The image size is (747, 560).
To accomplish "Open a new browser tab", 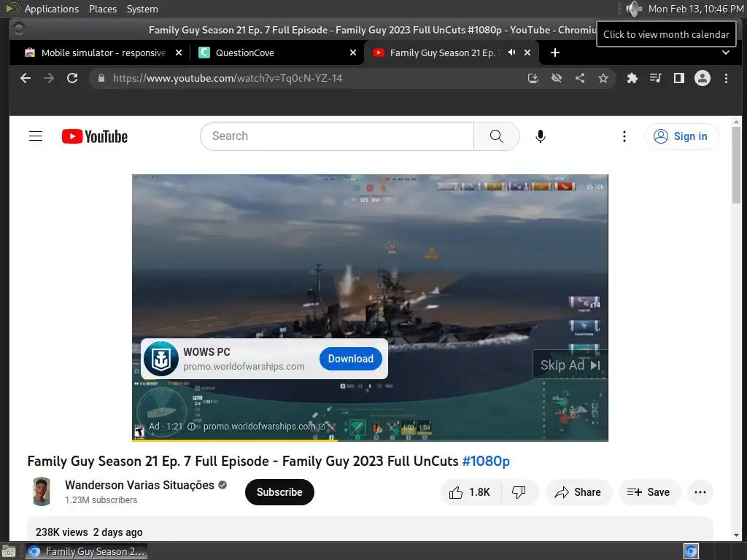I will click(x=555, y=52).
